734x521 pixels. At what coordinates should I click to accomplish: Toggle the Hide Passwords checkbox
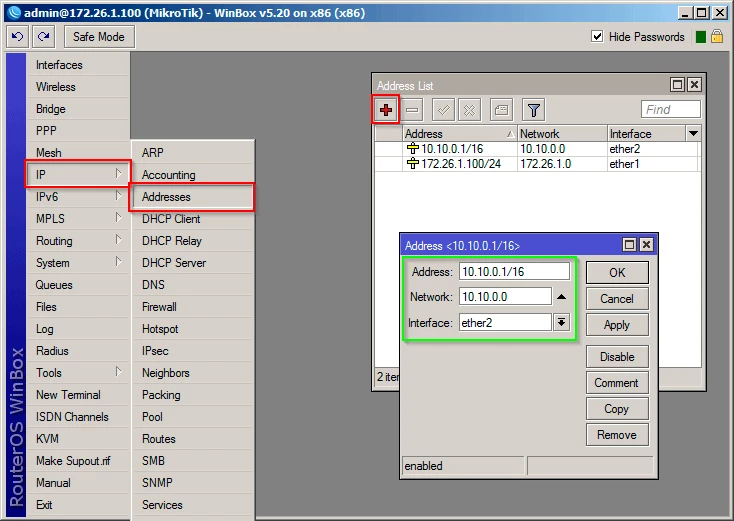597,37
